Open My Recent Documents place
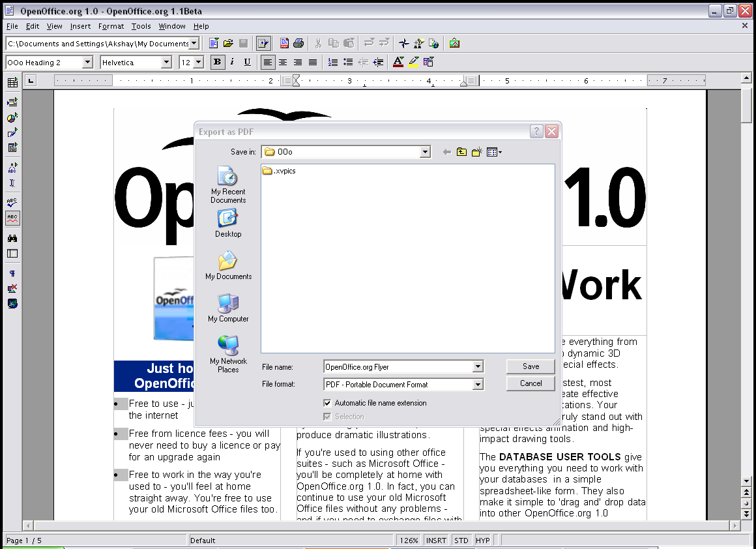 (x=228, y=185)
